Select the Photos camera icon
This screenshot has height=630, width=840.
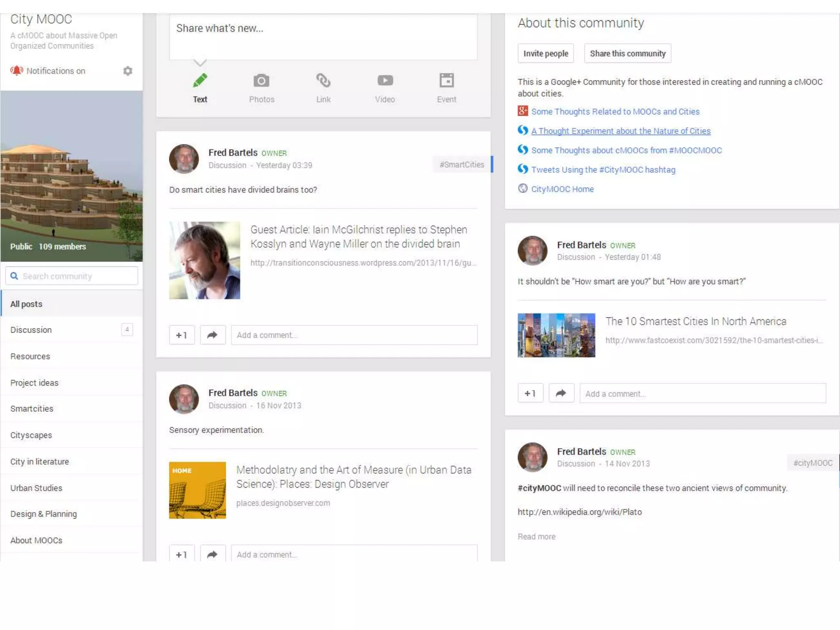click(261, 81)
